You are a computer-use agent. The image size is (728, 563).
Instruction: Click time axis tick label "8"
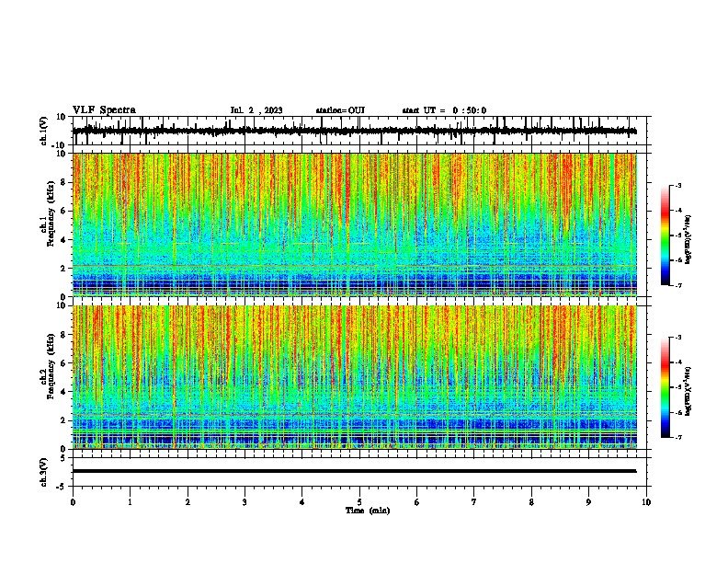531,501
